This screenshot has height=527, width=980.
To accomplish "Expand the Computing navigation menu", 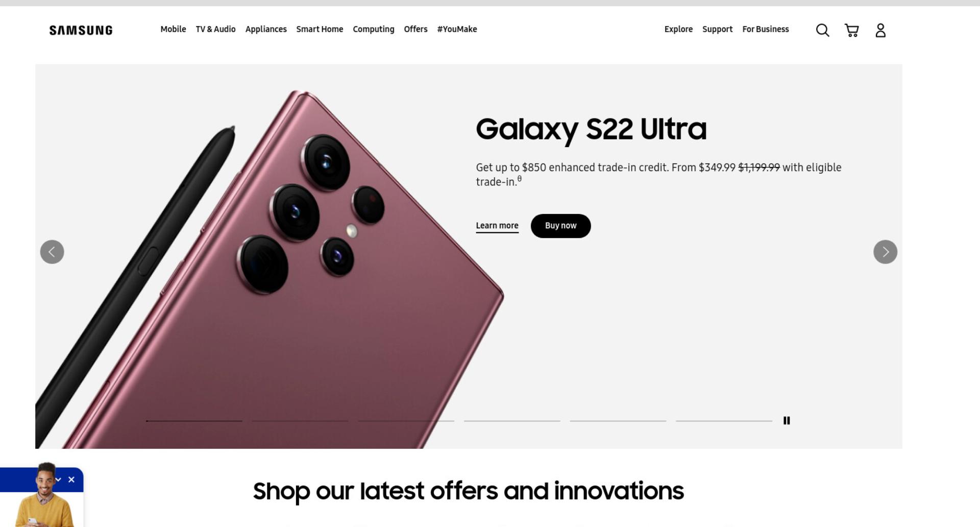I will coord(373,29).
